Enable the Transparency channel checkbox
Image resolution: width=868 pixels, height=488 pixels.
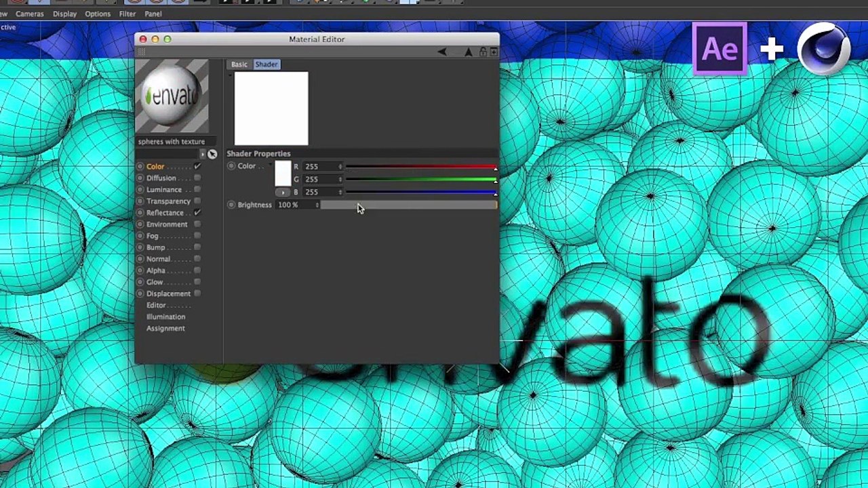[197, 201]
